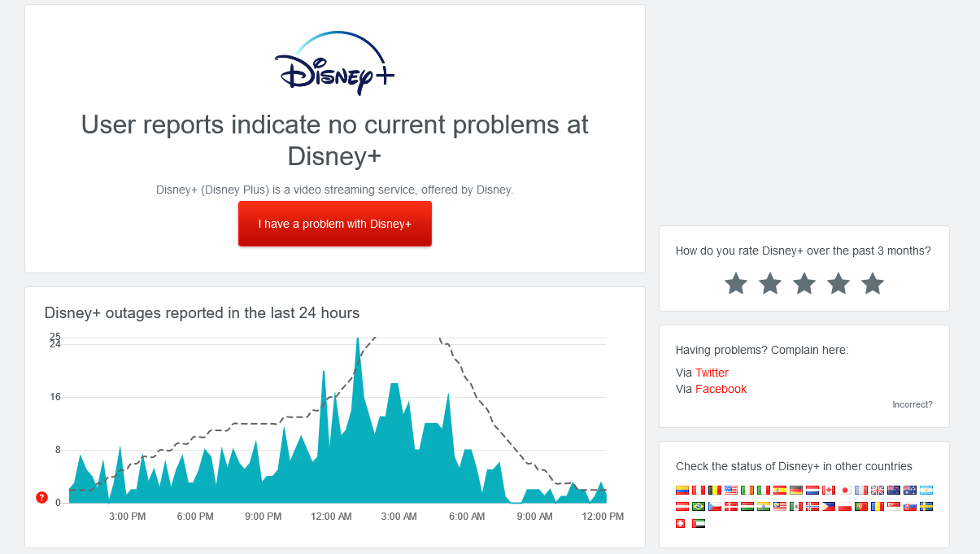Select the Canada flag

click(x=829, y=490)
